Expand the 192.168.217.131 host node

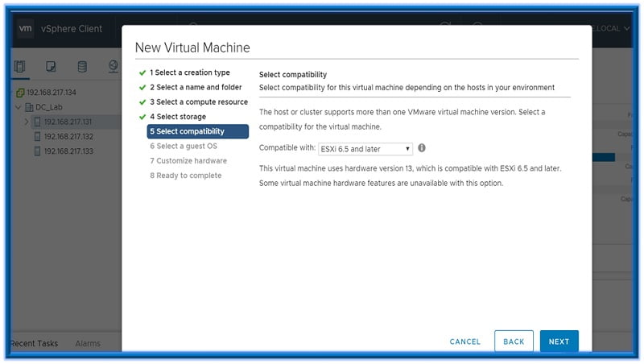coord(27,122)
